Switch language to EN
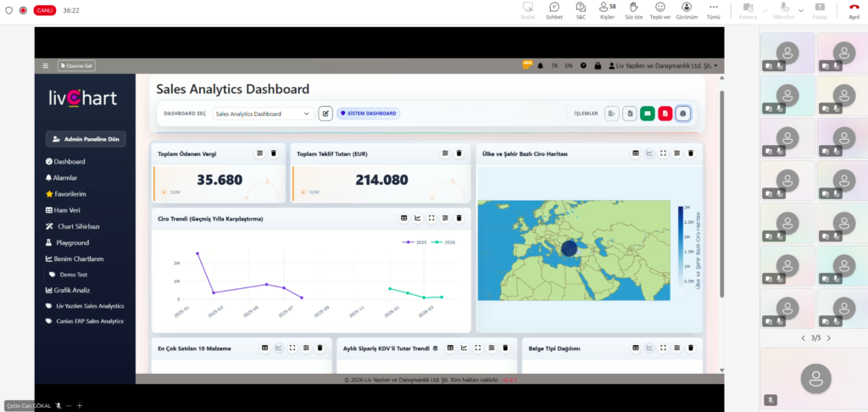 click(x=568, y=66)
